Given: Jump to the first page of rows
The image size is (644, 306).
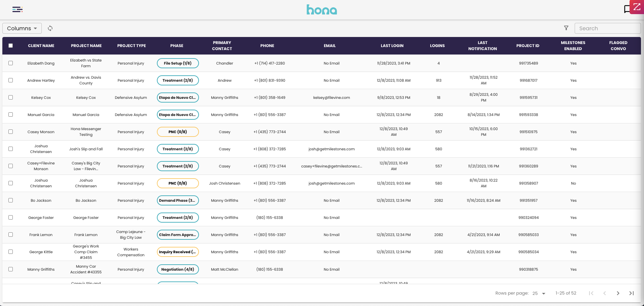Looking at the screenshot, I should pos(591,293).
